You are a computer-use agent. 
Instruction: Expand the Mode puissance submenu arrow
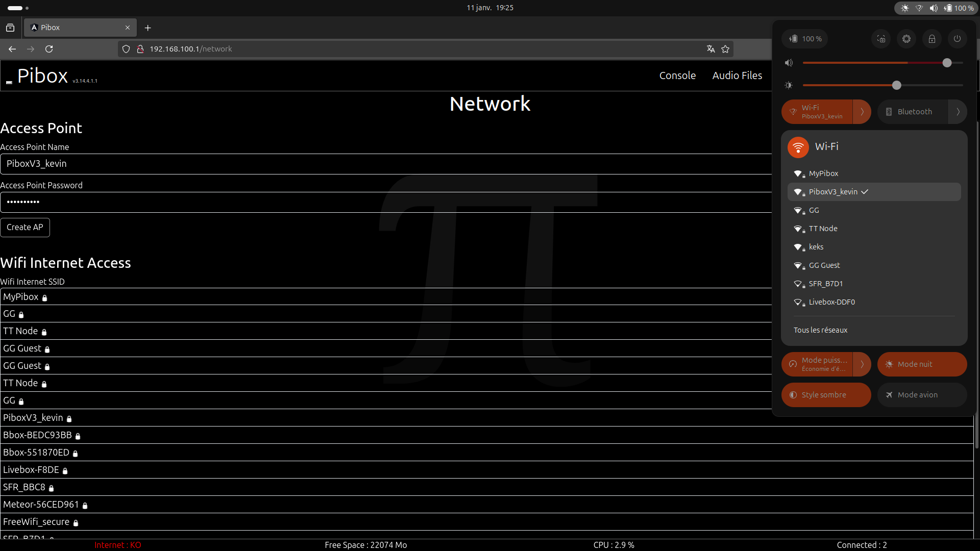click(x=862, y=364)
